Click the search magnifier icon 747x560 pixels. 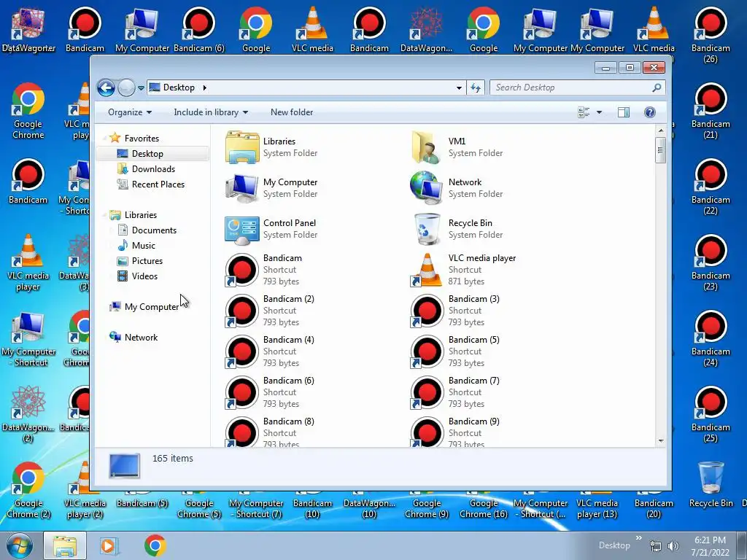pos(657,87)
